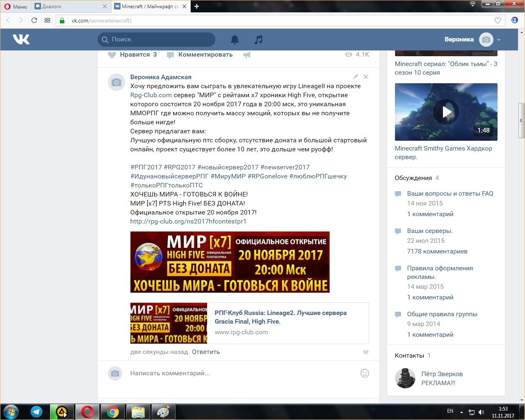
Task: Share the post via megaphone icon
Action: tap(247, 55)
